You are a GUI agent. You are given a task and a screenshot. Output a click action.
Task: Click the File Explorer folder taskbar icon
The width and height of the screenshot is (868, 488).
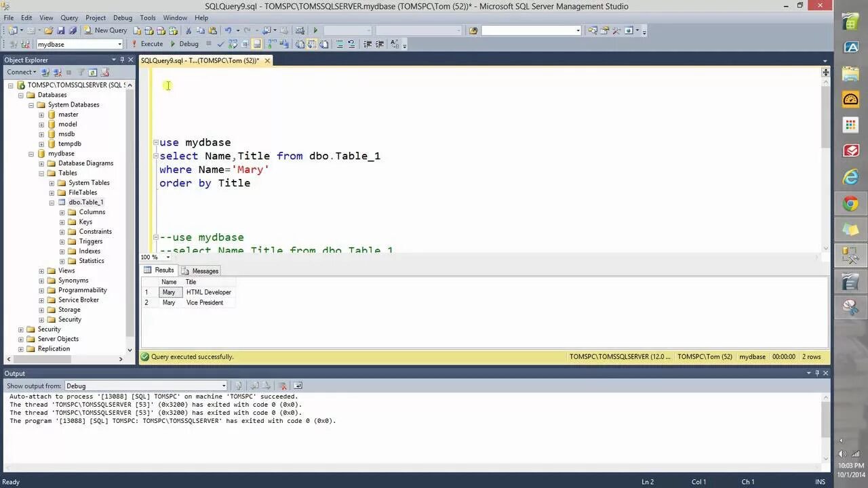click(850, 73)
